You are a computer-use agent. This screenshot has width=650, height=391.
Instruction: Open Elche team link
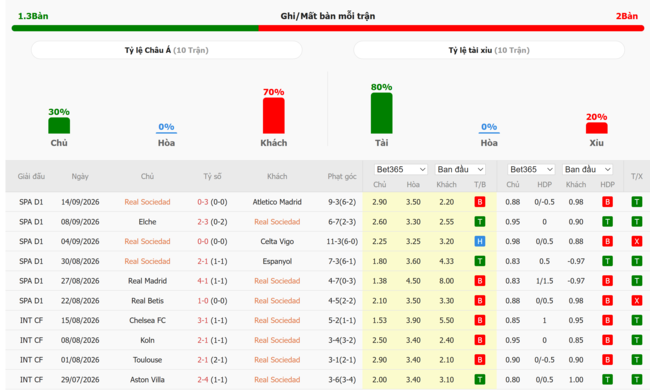click(x=147, y=222)
